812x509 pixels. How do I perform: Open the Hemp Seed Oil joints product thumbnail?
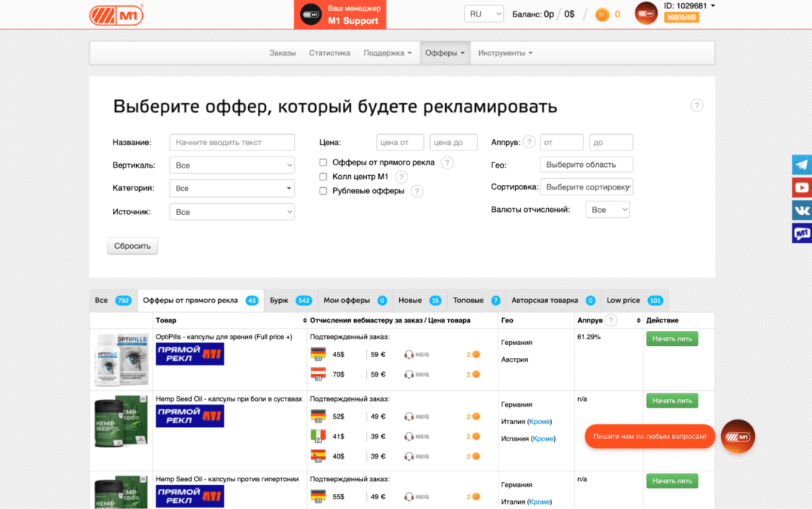pyautogui.click(x=122, y=422)
